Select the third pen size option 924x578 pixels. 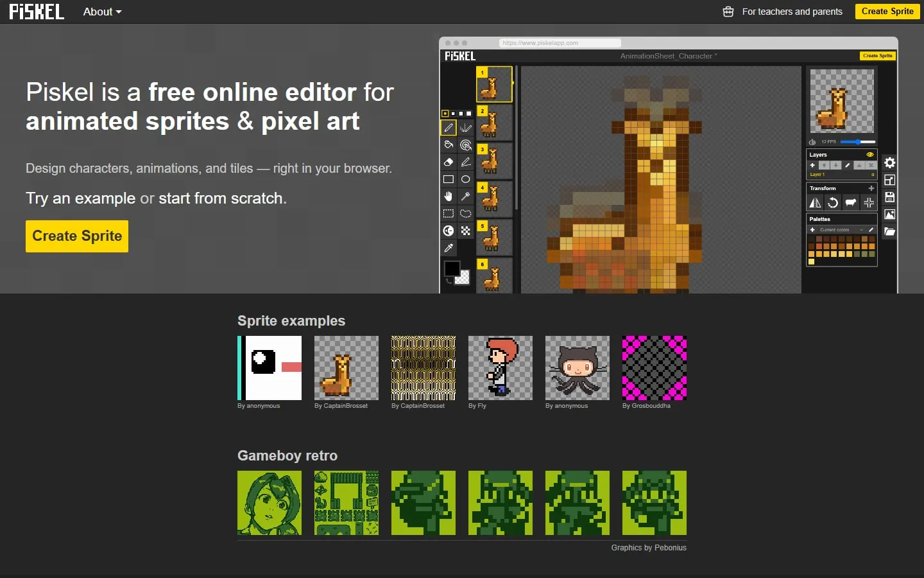pos(461,114)
